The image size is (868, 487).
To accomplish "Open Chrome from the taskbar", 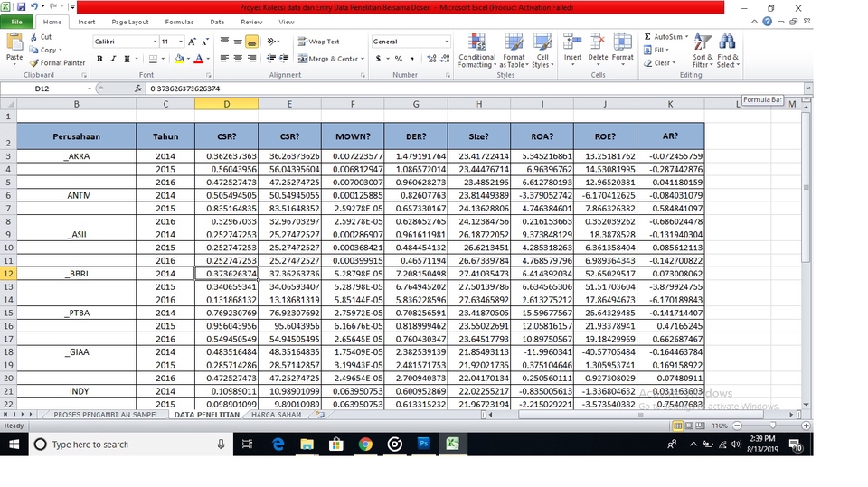I will point(364,444).
